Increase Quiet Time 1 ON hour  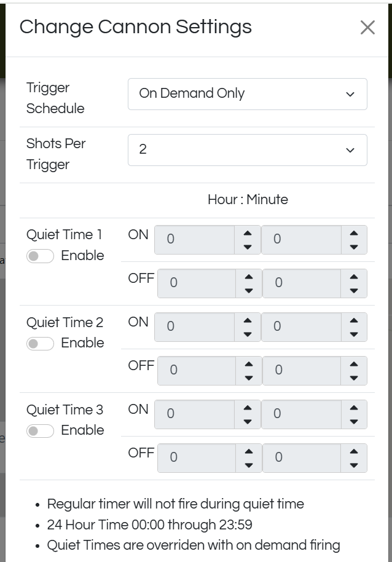point(248,234)
